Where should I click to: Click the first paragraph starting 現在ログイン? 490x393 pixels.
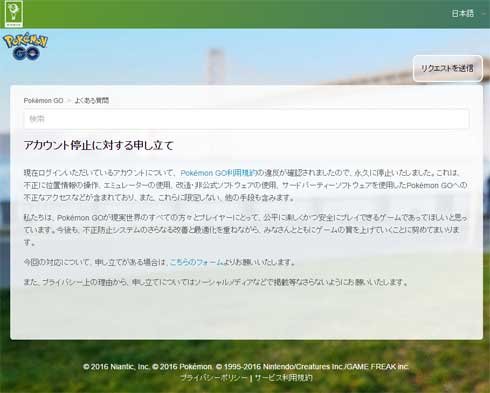246,185
